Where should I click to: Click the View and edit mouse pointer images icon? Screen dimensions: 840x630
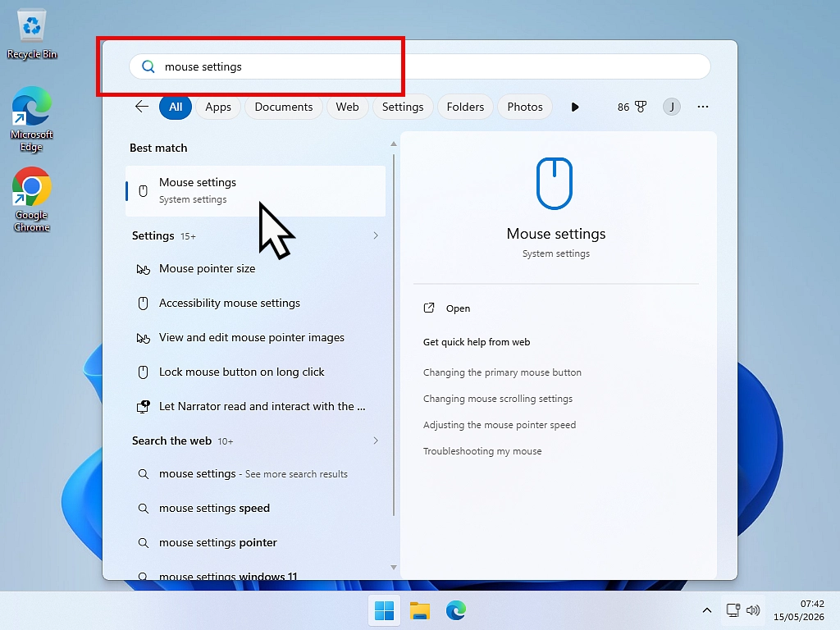point(143,338)
